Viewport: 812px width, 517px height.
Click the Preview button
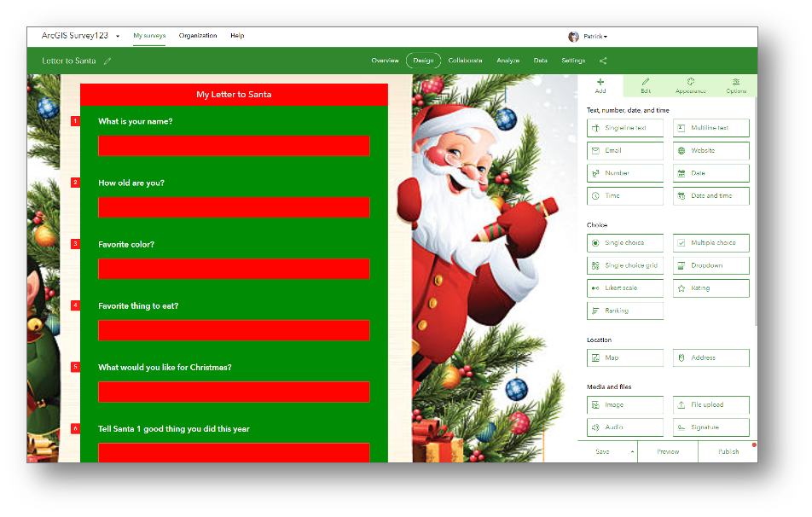668,451
